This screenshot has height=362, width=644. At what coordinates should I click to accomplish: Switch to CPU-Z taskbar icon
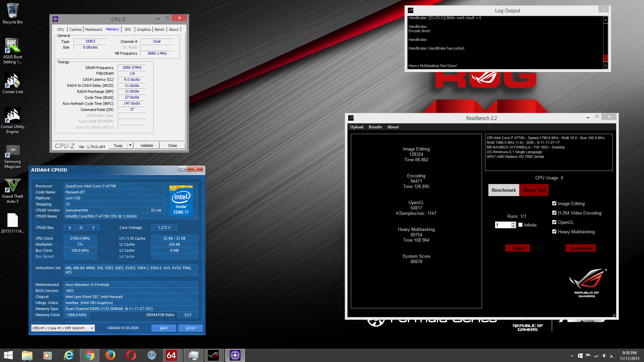(235, 355)
